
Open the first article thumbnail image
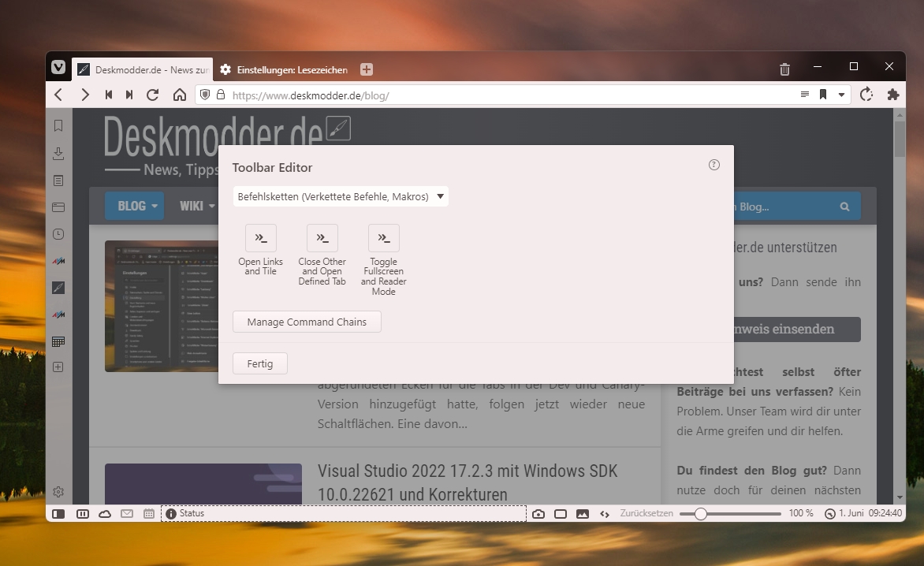pyautogui.click(x=162, y=307)
